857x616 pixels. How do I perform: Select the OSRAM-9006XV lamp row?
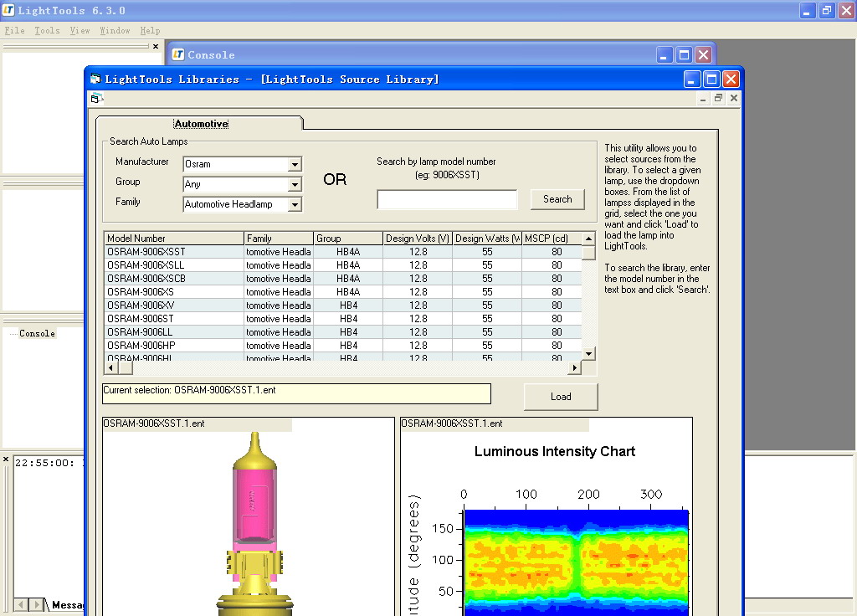[x=342, y=305]
